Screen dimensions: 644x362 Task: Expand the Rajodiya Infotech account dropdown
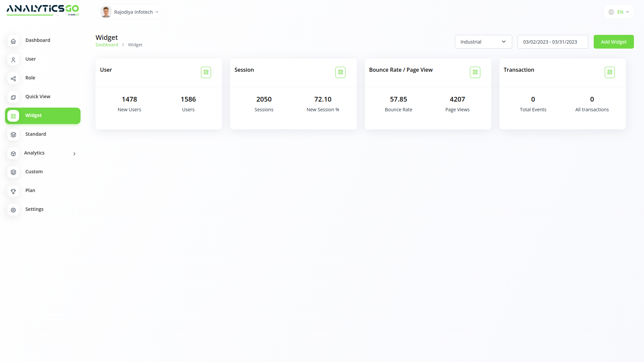pos(130,12)
